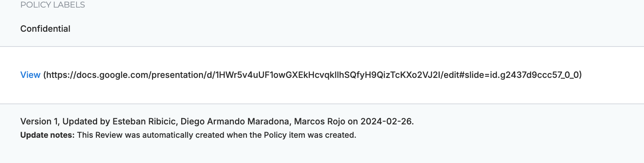Click the Google Docs presentation URL text
The width and height of the screenshot is (644, 163).
[312, 75]
